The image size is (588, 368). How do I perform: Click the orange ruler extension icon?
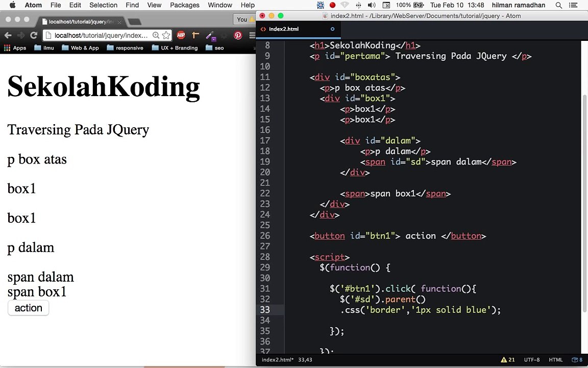point(195,35)
